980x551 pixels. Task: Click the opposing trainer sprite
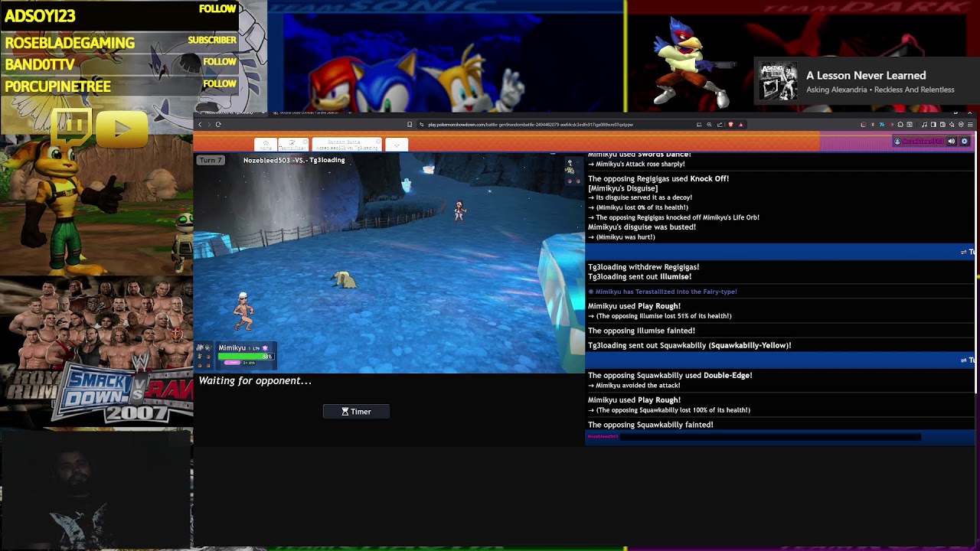point(459,210)
